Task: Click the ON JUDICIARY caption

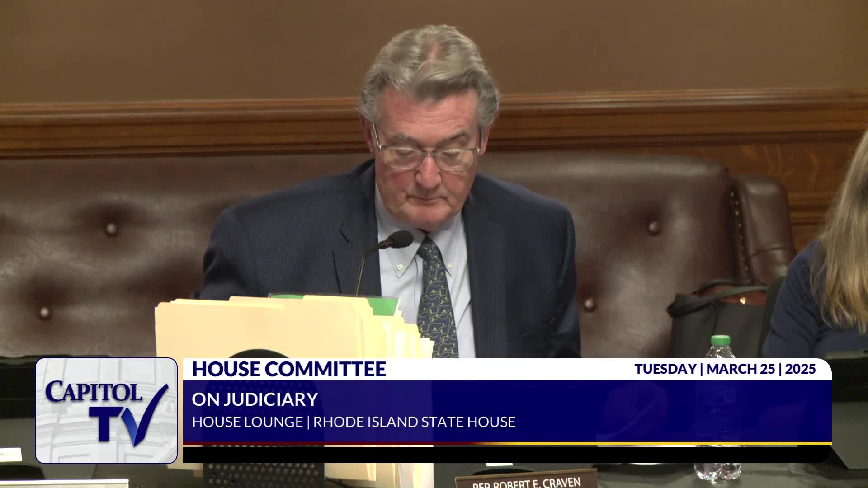Action: click(x=255, y=399)
